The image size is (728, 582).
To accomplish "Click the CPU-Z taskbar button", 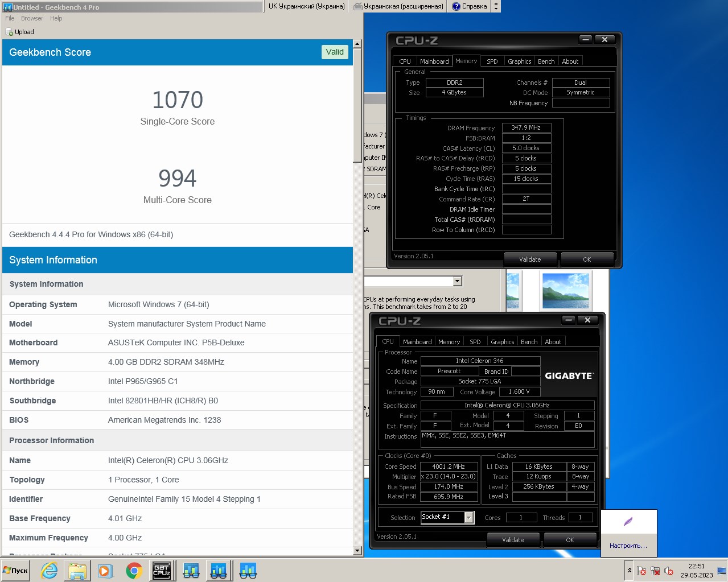I will (x=162, y=570).
